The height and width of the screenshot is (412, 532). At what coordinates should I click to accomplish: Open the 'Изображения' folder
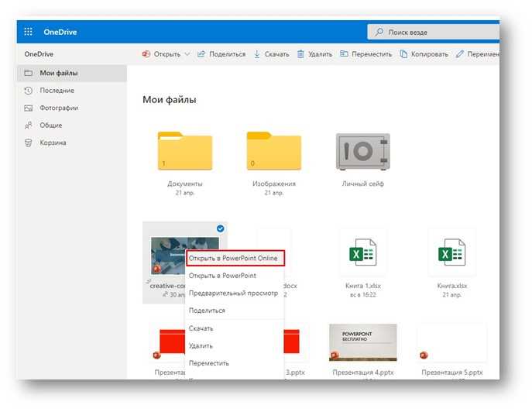coord(274,151)
